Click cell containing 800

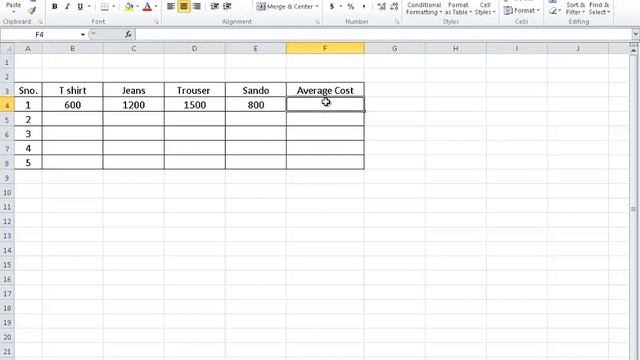pyautogui.click(x=256, y=105)
